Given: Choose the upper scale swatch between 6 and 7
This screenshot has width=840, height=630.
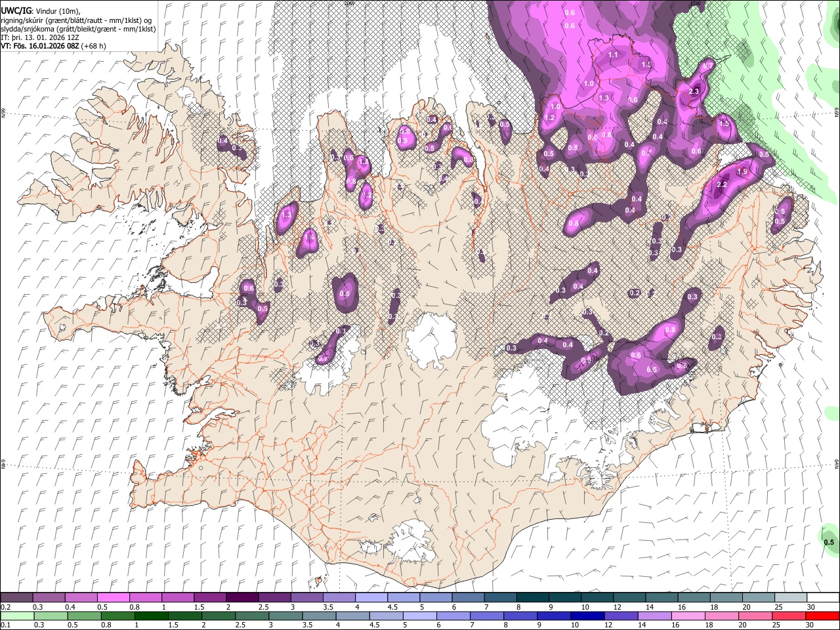Looking at the screenshot, I should 467,598.
